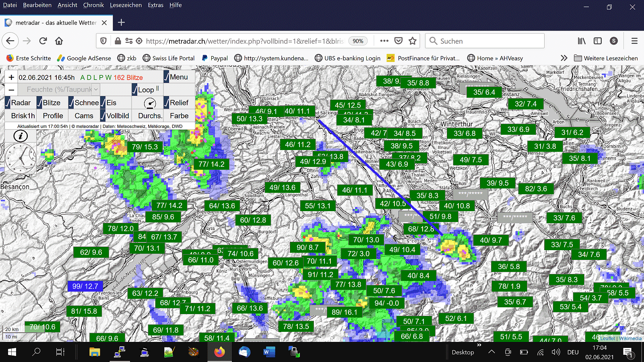644x362 pixels.
Task: Zoom in the map with plus button
Action: pos(11,77)
